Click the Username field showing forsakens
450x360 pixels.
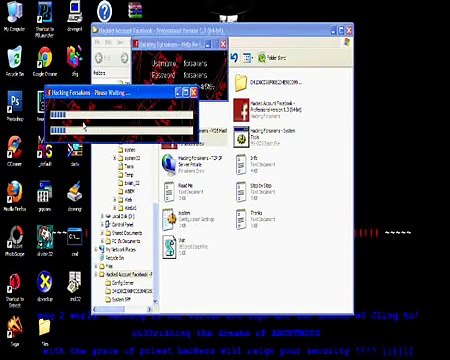(195, 63)
